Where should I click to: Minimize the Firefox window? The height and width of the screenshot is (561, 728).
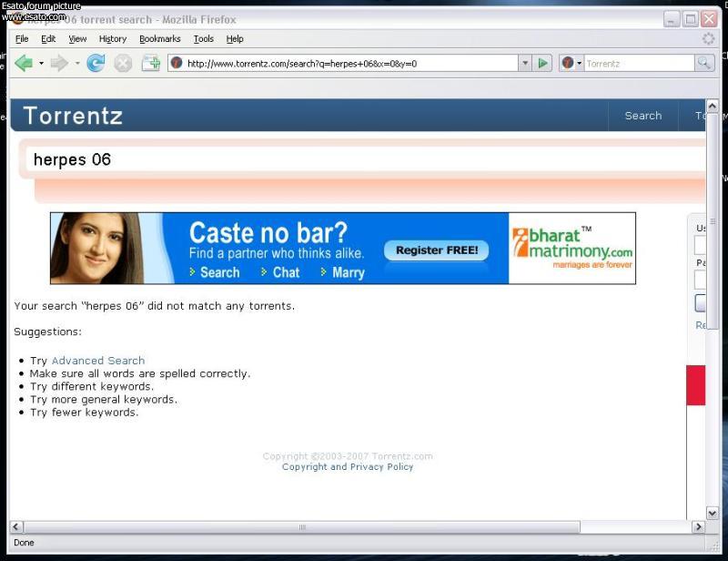coord(672,19)
